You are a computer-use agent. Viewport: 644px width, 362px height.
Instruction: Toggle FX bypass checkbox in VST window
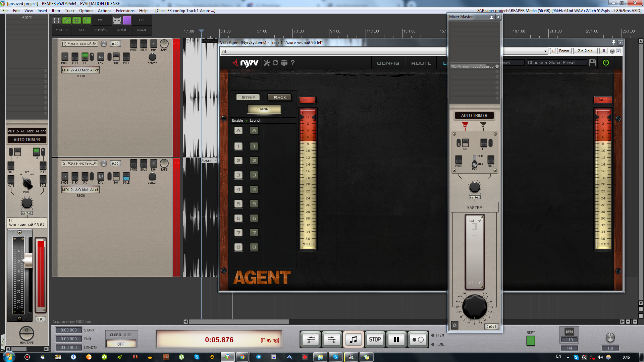[x=619, y=51]
